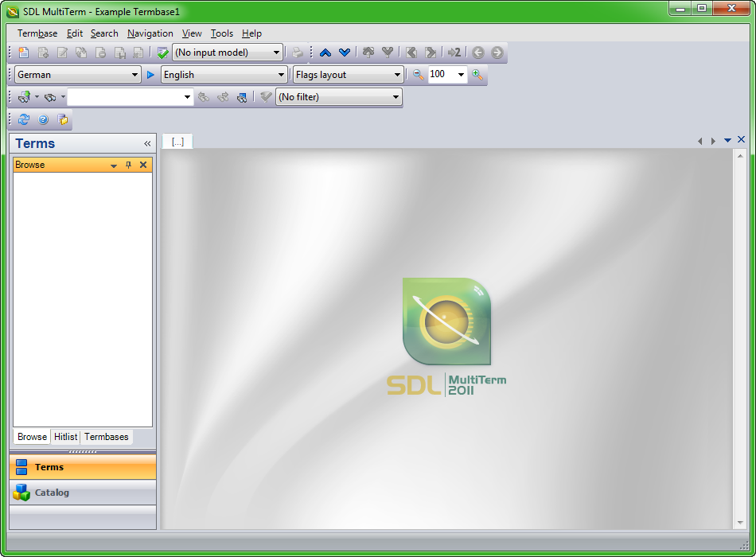The width and height of the screenshot is (756, 557).
Task: Click the blue Refresh arrows icon
Action: [x=24, y=119]
